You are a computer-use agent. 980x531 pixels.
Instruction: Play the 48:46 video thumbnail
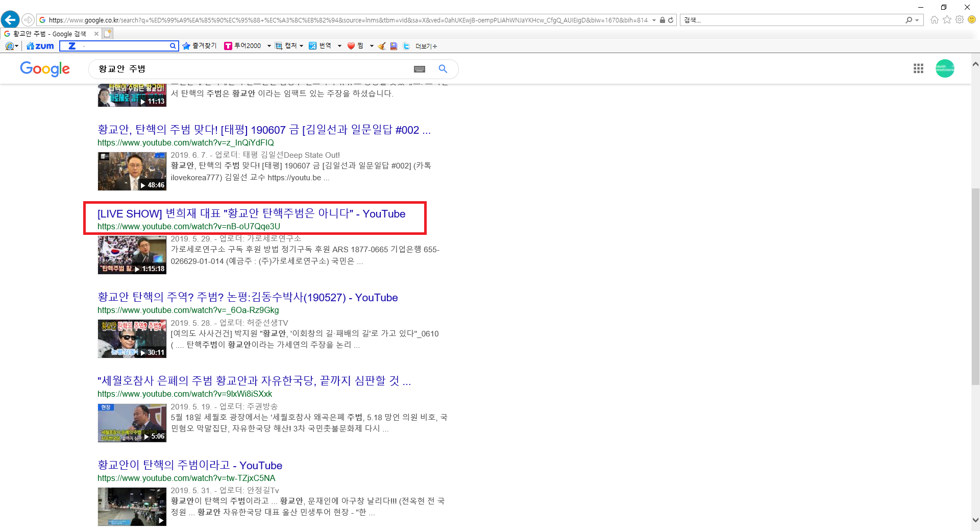[x=132, y=171]
